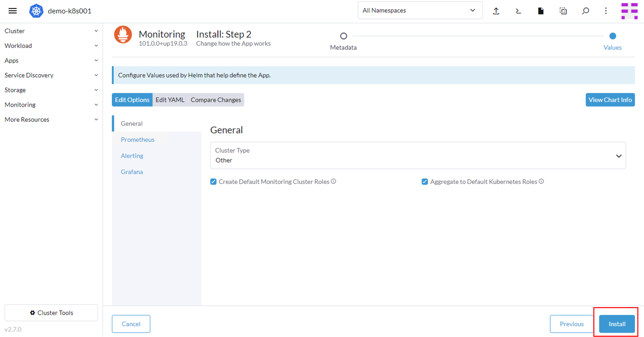
Task: Switch to the Edit Options tab
Action: (x=132, y=100)
